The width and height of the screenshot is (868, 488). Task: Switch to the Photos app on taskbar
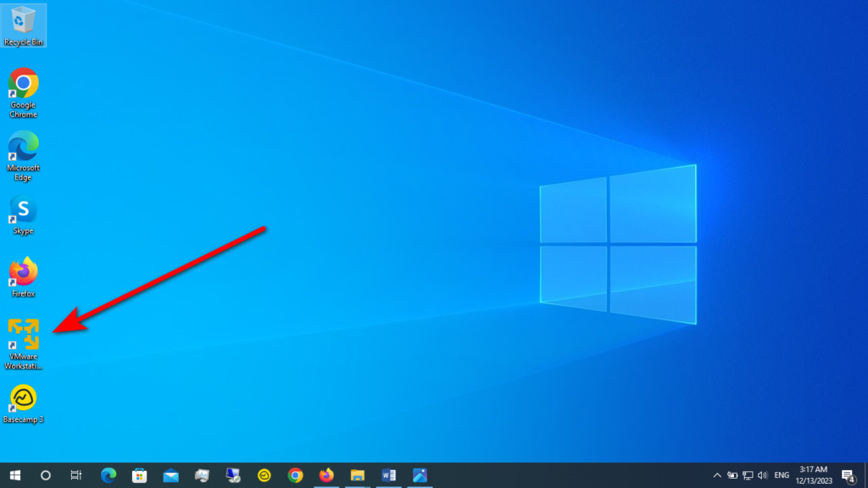pyautogui.click(x=420, y=475)
